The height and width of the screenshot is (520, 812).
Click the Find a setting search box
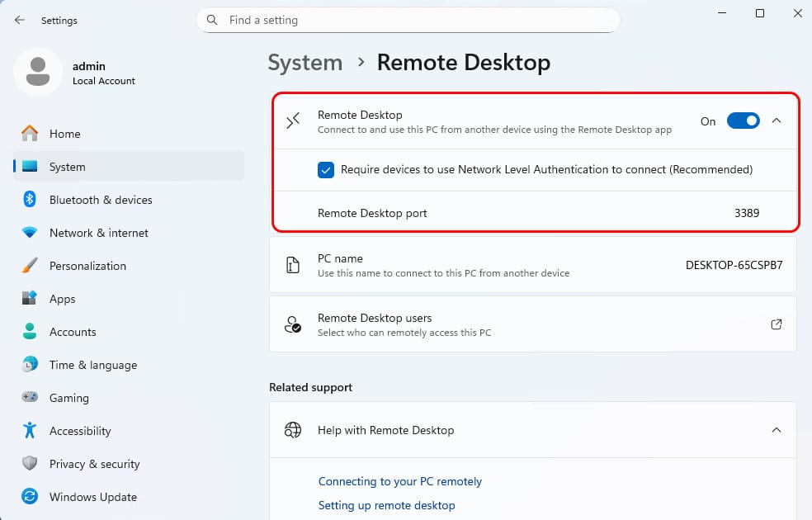click(408, 20)
